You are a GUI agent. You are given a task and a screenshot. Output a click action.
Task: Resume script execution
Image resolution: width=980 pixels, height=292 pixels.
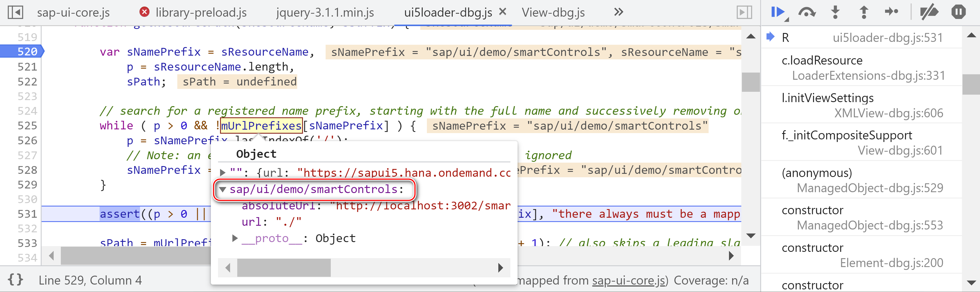tap(779, 12)
